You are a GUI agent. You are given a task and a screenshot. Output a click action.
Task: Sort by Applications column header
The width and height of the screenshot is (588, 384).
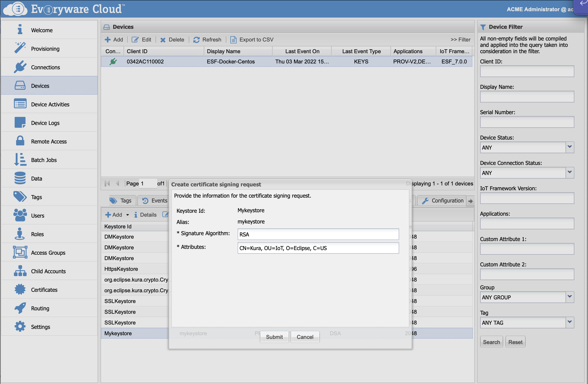click(413, 51)
